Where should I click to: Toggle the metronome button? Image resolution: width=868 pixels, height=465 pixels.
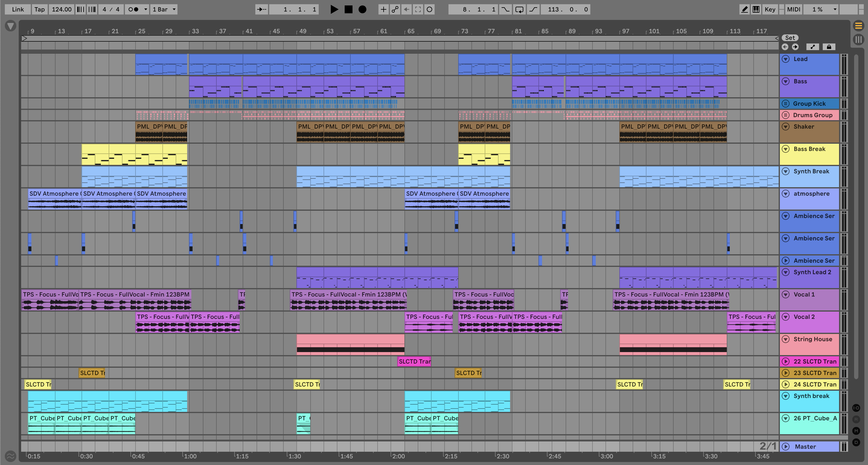[x=134, y=9]
